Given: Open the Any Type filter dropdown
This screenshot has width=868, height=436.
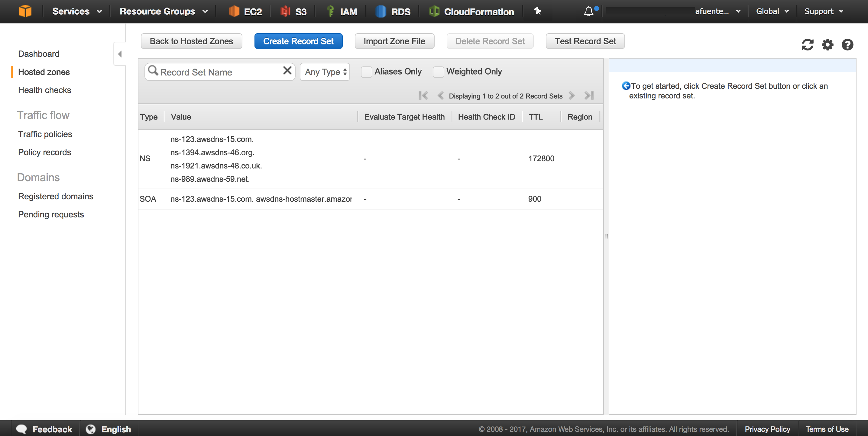Looking at the screenshot, I should 325,72.
